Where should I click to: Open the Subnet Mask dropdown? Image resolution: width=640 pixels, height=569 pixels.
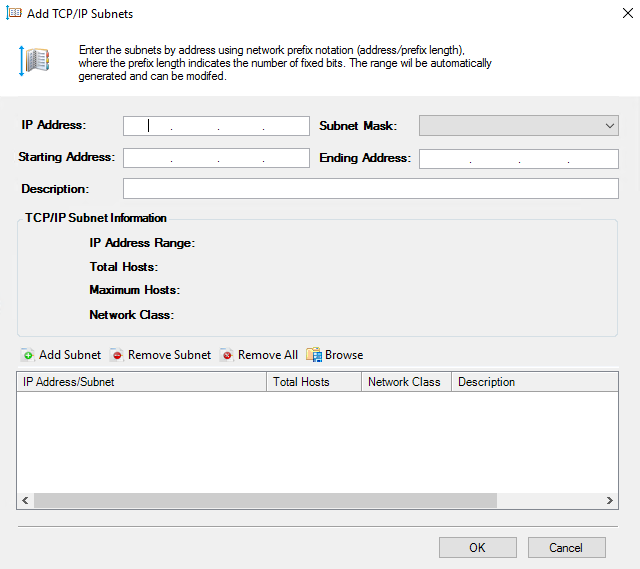[518, 126]
